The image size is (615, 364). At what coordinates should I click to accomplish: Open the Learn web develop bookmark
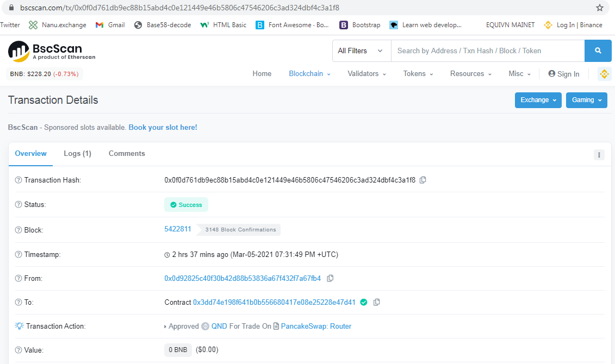(x=426, y=24)
